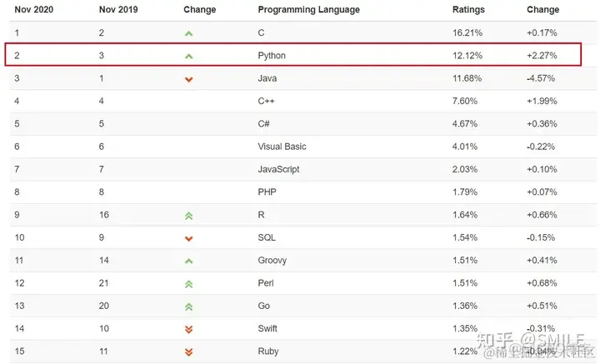
Task: Click the C++ language entry
Action: [267, 102]
